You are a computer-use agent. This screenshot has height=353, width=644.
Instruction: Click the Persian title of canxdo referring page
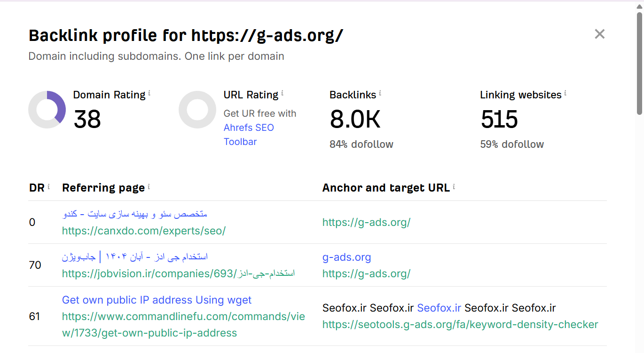point(134,214)
